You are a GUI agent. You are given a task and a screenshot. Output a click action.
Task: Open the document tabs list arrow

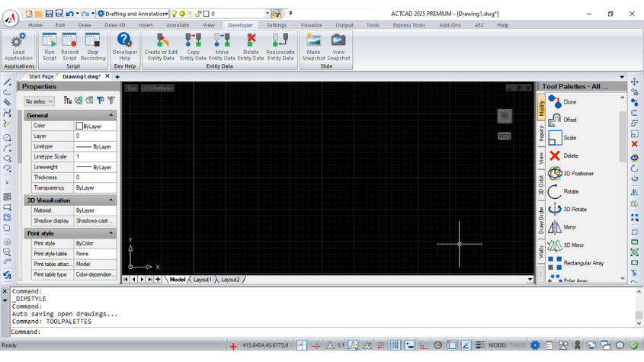tap(622, 77)
